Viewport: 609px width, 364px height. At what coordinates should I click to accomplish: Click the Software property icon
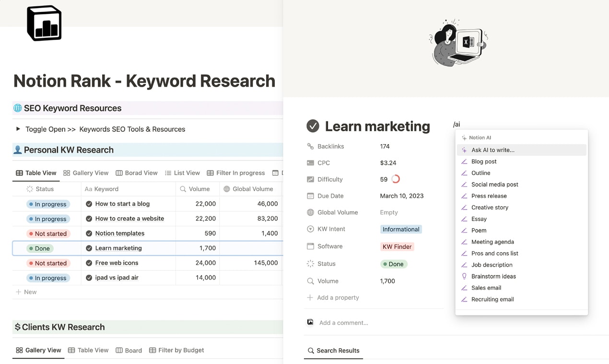(x=310, y=246)
